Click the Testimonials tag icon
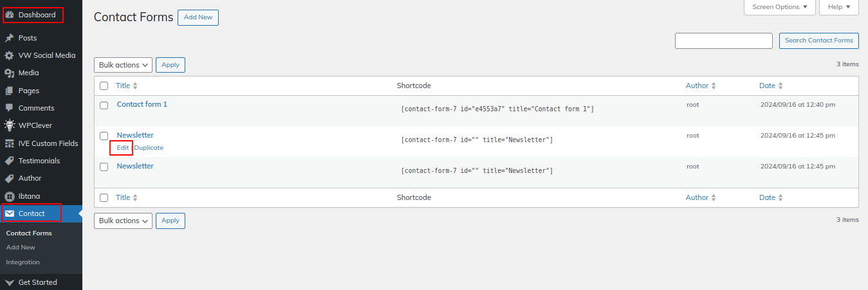868x290 pixels. coord(10,161)
